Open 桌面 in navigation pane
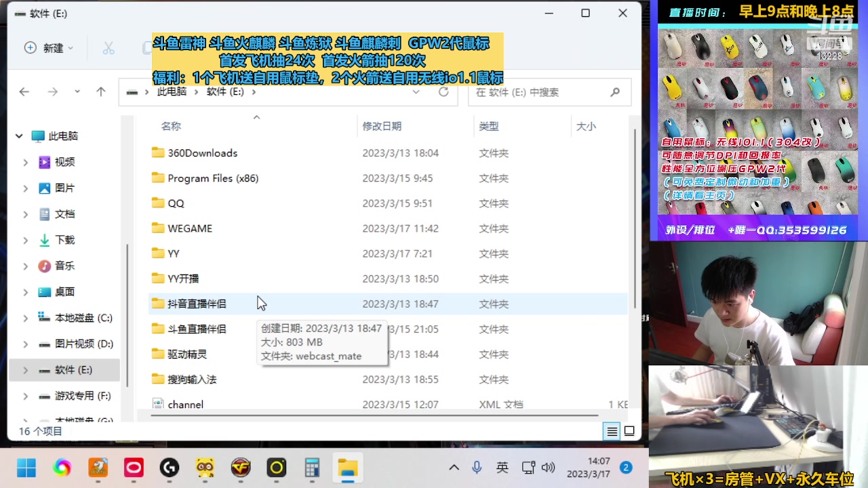 [x=57, y=292]
